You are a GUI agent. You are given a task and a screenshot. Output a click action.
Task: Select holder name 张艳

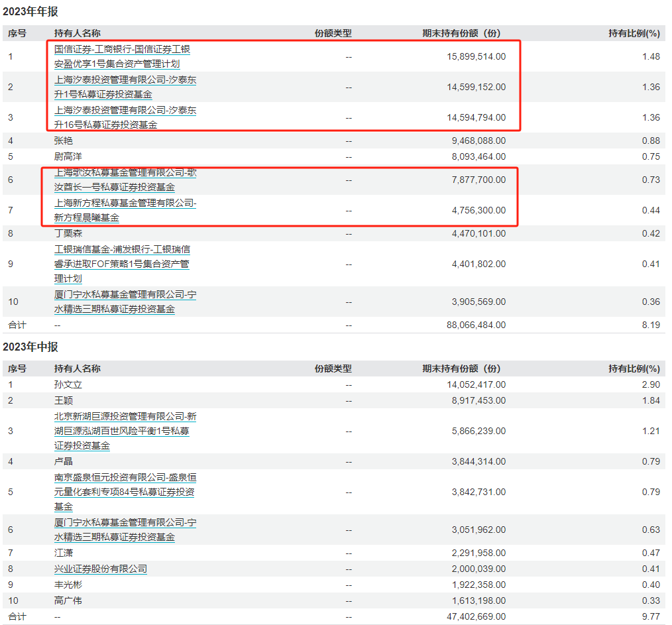click(64, 141)
